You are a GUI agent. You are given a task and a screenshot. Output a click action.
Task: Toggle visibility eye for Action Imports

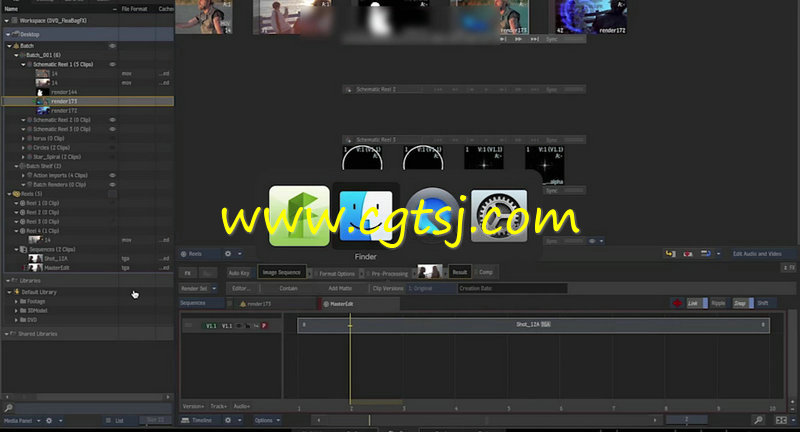[x=112, y=175]
